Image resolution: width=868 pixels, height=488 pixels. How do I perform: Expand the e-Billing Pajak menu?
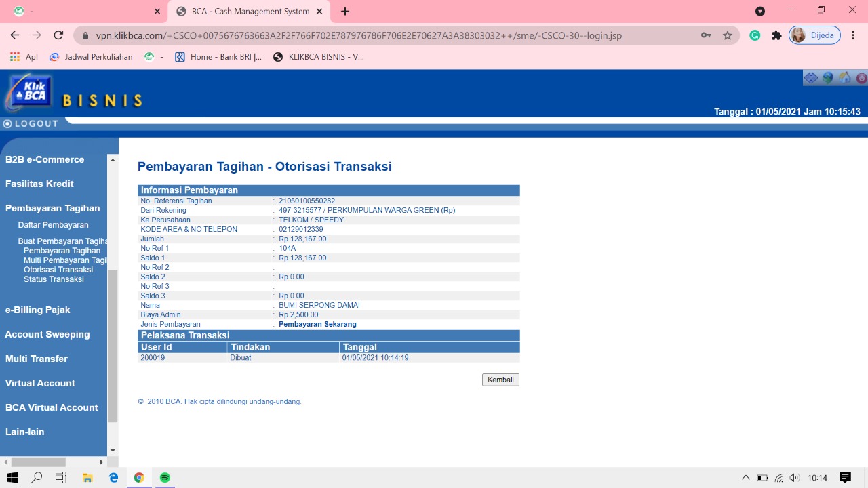tap(38, 310)
